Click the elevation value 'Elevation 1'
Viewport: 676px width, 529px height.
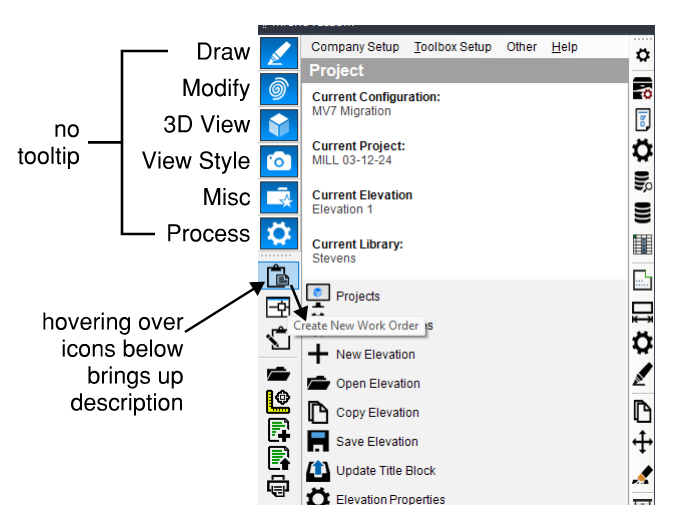342,210
